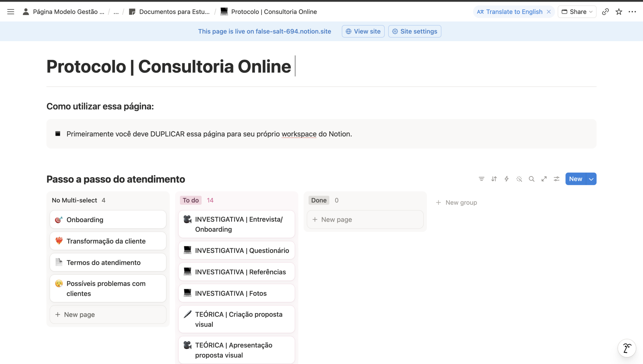The image size is (643, 364).
Task: Expand the collapsed breadcrumb ellipsis
Action: pos(116,12)
